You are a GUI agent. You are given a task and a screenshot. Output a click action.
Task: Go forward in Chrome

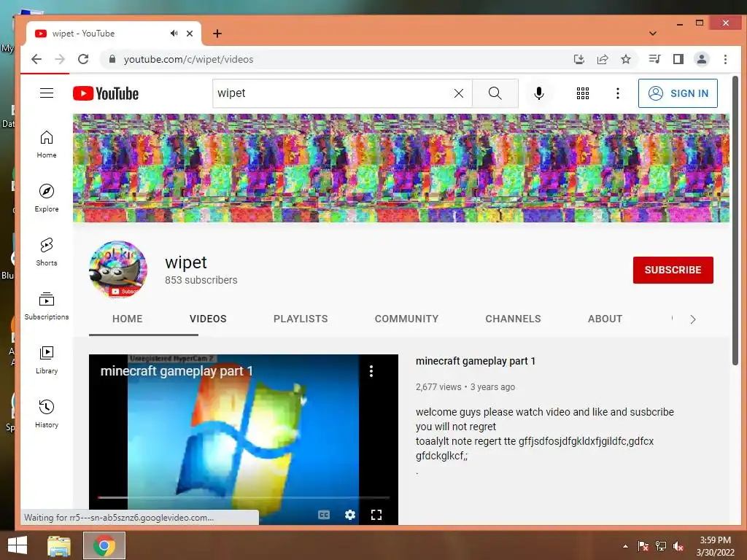point(60,59)
